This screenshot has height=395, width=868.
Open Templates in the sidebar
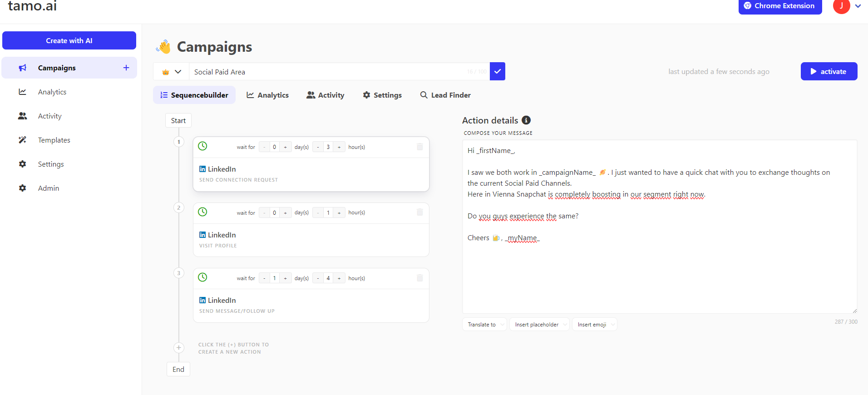coord(54,140)
